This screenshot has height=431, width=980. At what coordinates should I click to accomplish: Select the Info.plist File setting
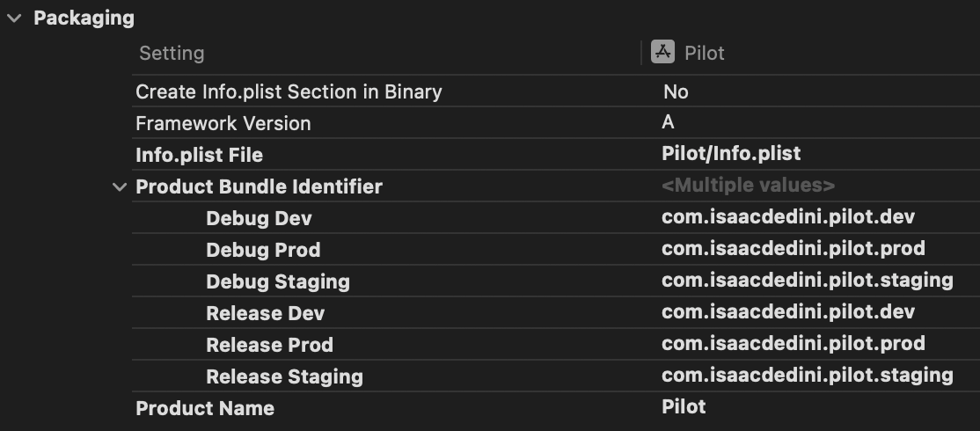point(199,155)
